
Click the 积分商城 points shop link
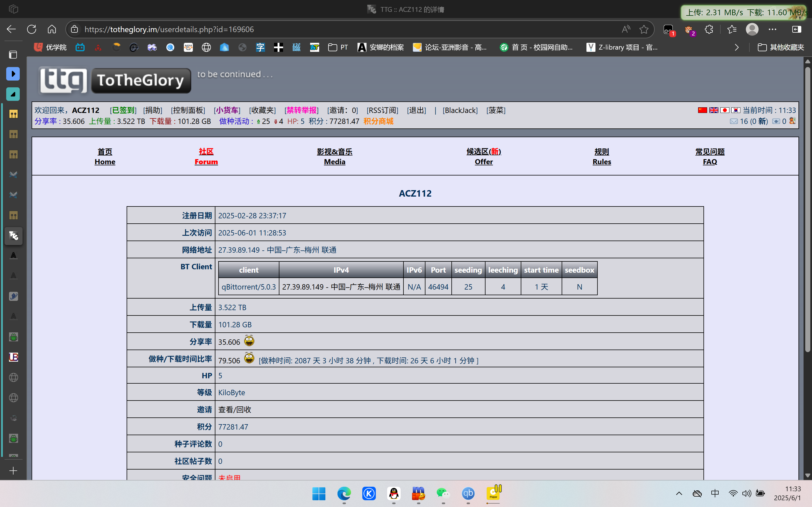tap(378, 121)
